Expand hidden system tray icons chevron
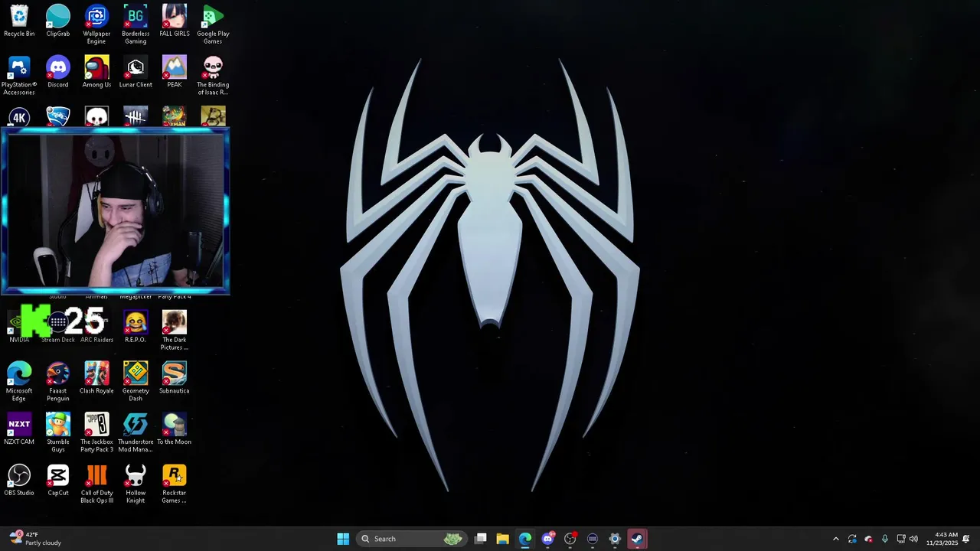Image resolution: width=980 pixels, height=551 pixels. tap(835, 539)
